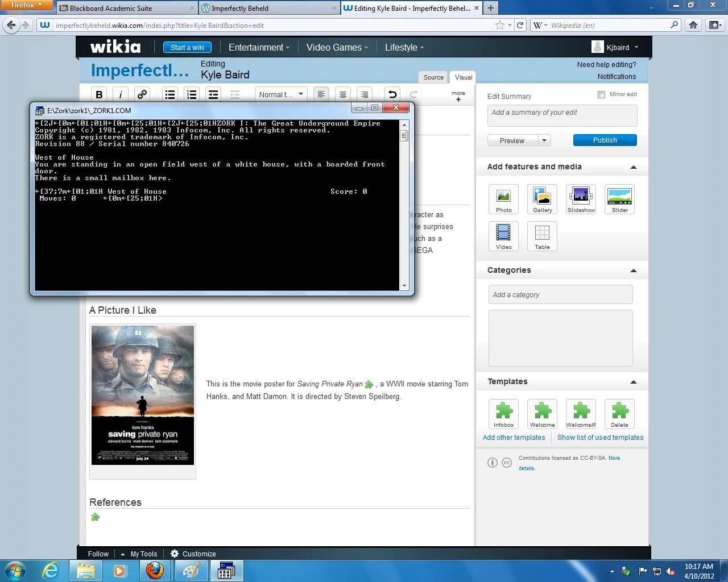Screen dimensions: 728x582
Task: Center align the text
Action: click(x=343, y=94)
